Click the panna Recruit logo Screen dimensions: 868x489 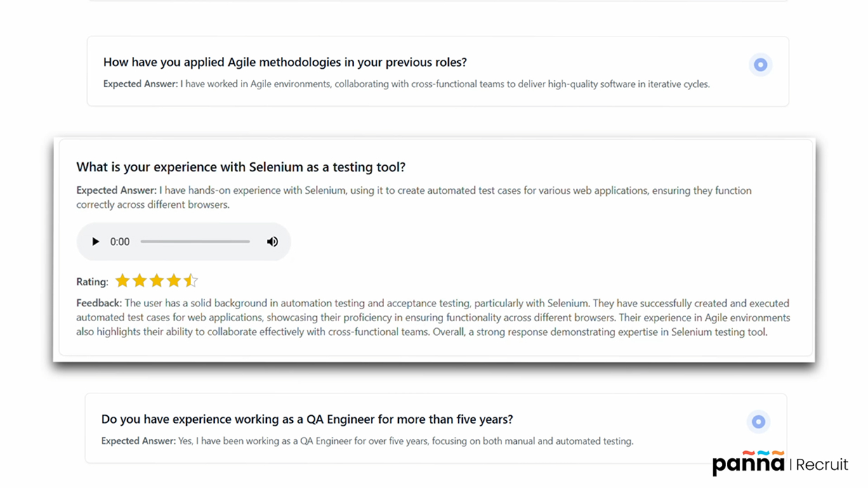tap(780, 464)
